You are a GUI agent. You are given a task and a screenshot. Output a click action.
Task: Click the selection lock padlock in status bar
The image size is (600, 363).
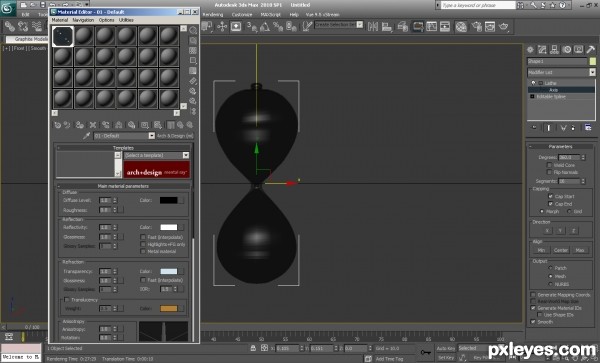[x=253, y=348]
